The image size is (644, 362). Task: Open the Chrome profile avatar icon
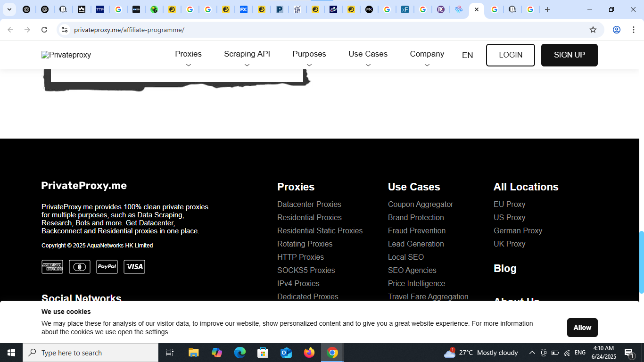coord(616,30)
